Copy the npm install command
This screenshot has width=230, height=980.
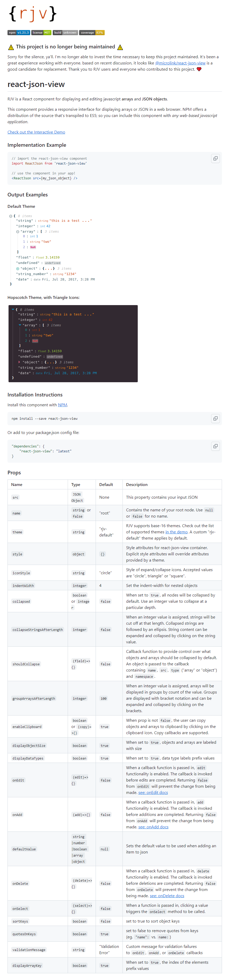click(x=216, y=418)
